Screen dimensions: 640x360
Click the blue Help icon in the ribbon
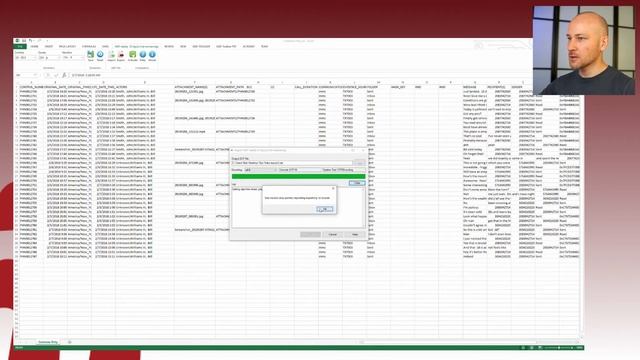[143, 56]
